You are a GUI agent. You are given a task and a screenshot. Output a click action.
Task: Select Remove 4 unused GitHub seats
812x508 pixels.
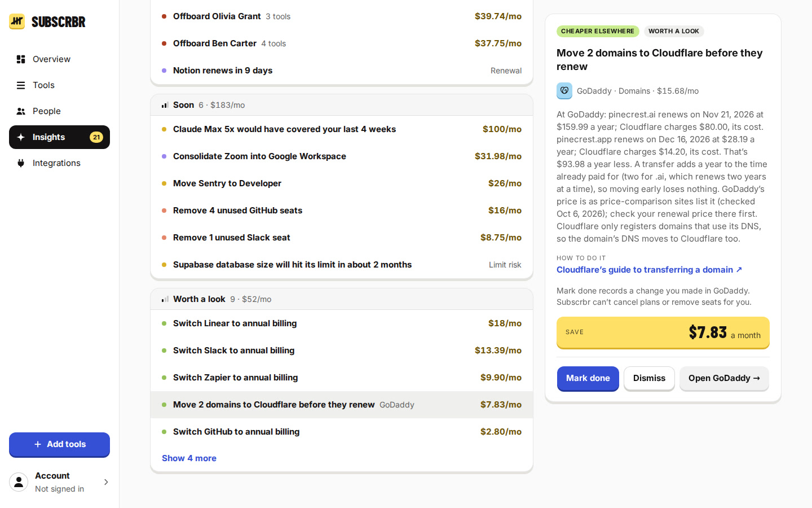[342, 211]
